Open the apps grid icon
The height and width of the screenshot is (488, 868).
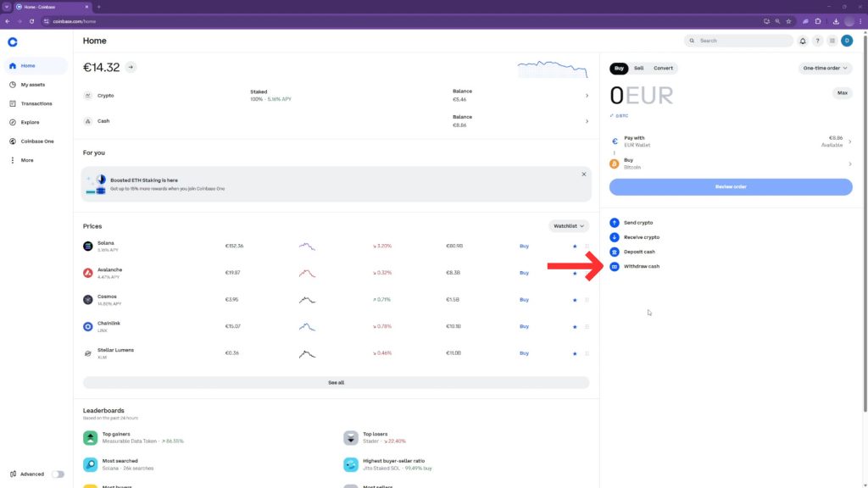coord(832,41)
